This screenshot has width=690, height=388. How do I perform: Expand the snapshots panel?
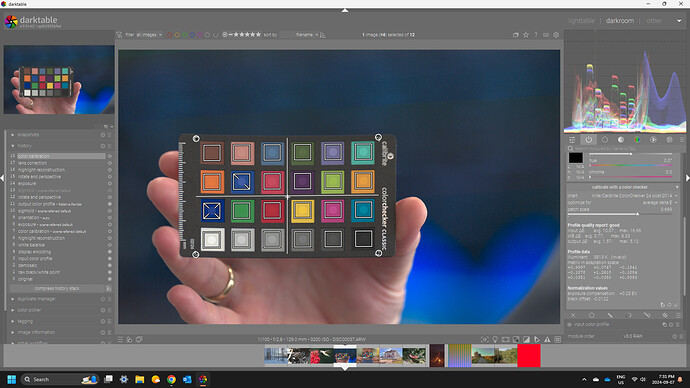pyautogui.click(x=28, y=135)
